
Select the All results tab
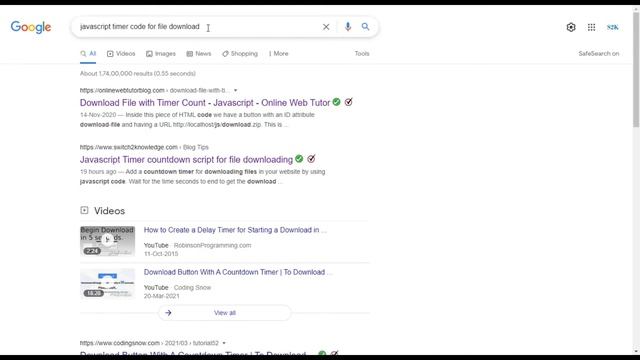pyautogui.click(x=88, y=53)
